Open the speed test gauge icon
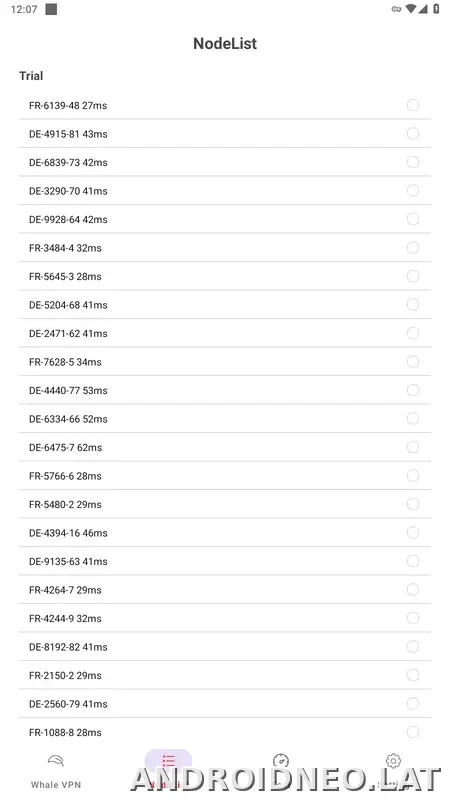 (281, 761)
